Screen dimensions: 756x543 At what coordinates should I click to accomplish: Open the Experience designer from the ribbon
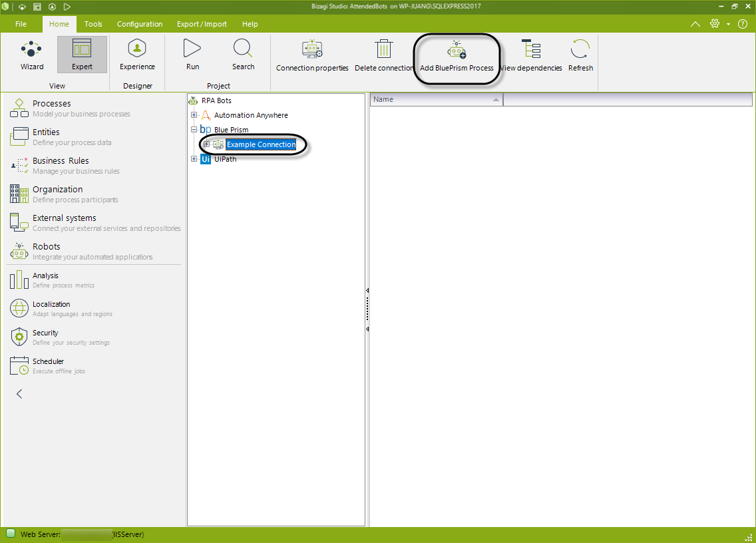pyautogui.click(x=137, y=55)
